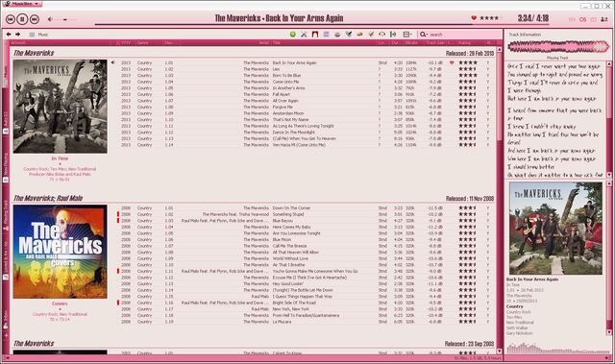Open the 'In Time' album link

coord(60,158)
